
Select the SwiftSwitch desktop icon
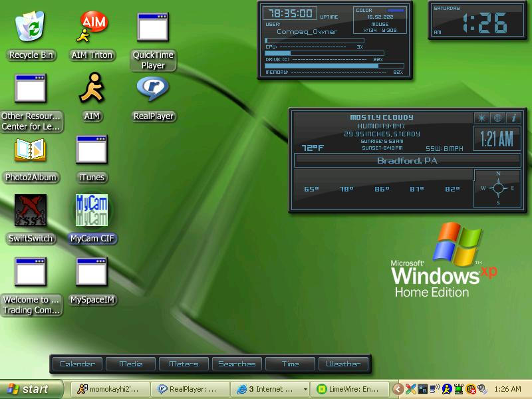tap(31, 210)
